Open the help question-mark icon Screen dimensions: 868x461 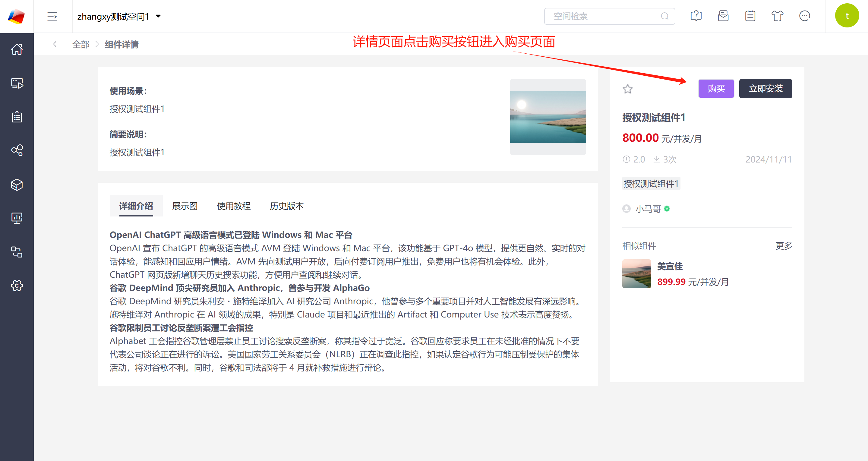click(x=696, y=16)
